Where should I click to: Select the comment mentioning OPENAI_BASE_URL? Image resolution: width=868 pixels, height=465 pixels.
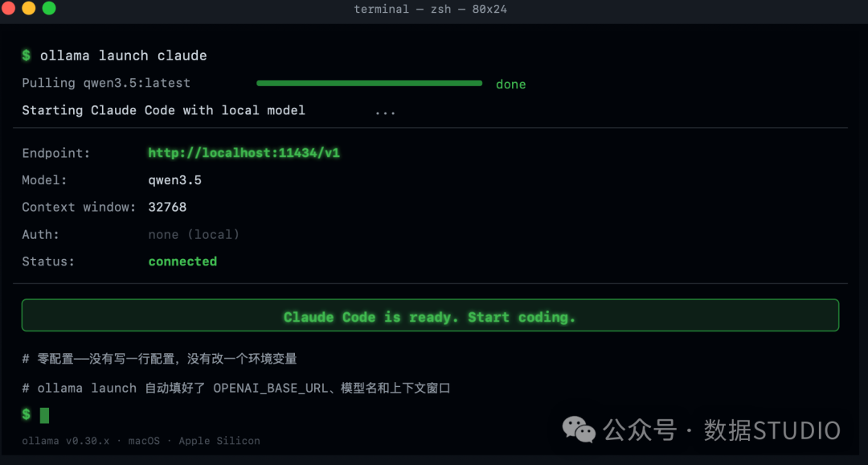click(x=236, y=388)
